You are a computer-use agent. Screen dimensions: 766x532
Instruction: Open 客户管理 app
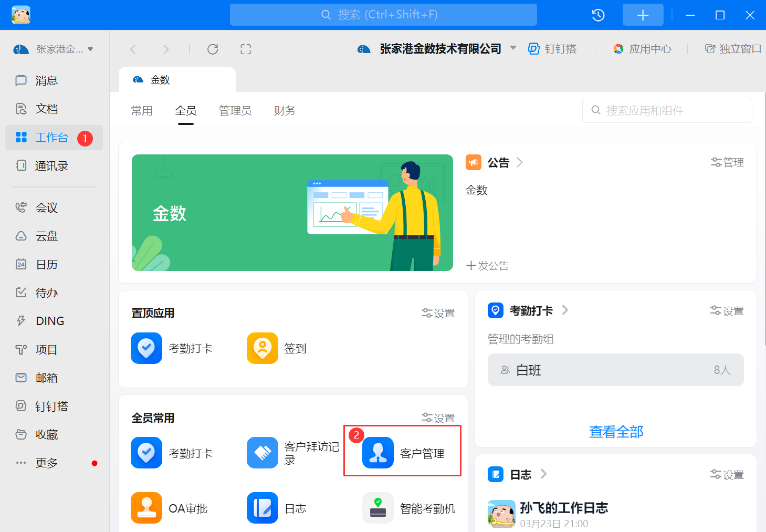coord(403,453)
